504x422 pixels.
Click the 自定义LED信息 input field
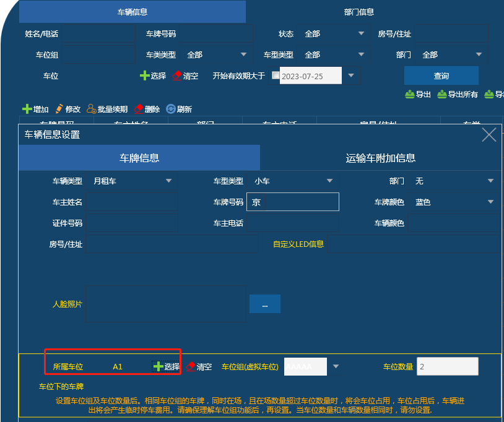(x=414, y=244)
